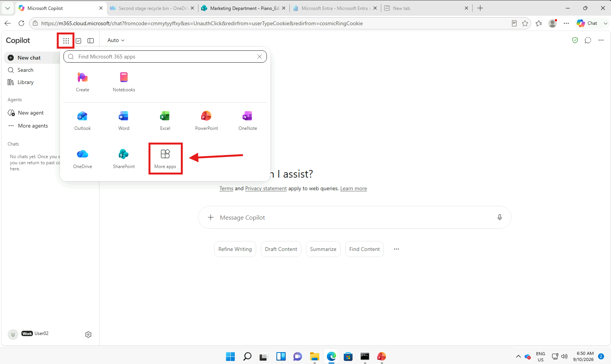
Task: Toggle the Copilot sidebar panel icon
Action: pyautogui.click(x=91, y=40)
